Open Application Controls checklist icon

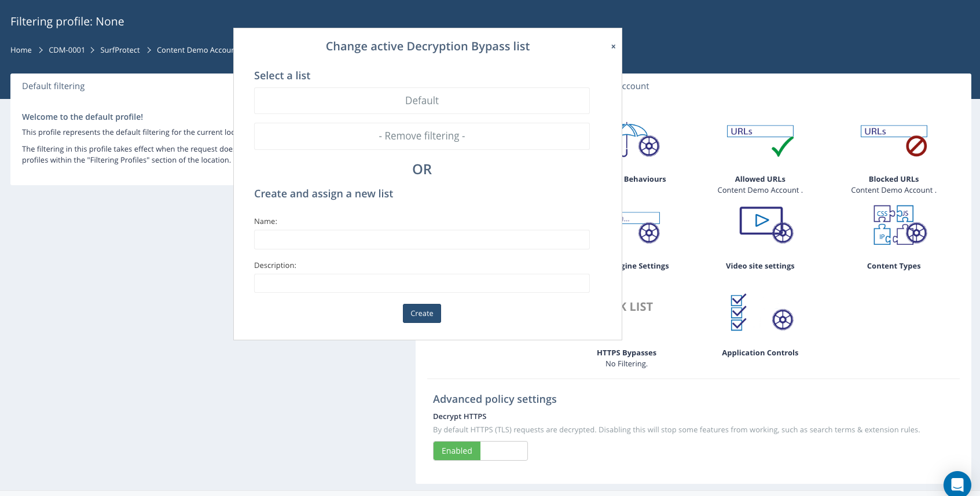click(x=739, y=312)
